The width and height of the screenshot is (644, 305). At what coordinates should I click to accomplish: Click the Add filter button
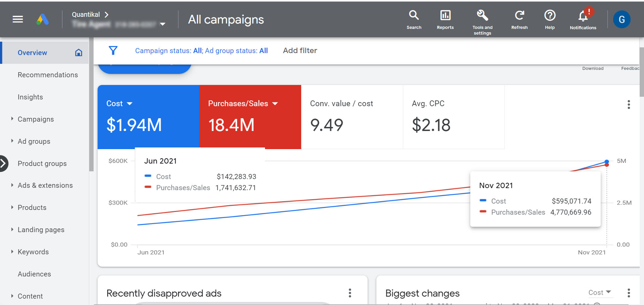300,50
